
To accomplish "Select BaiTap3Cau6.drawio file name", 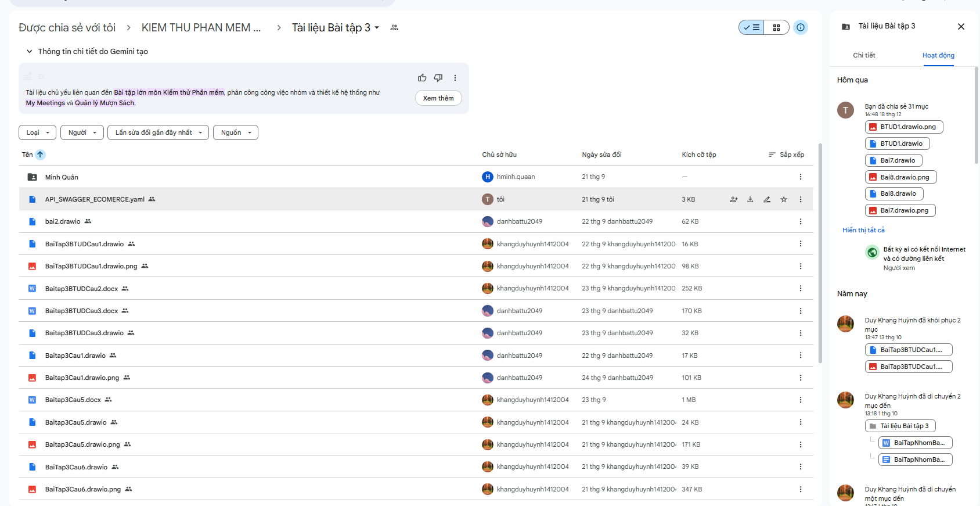I will click(76, 467).
